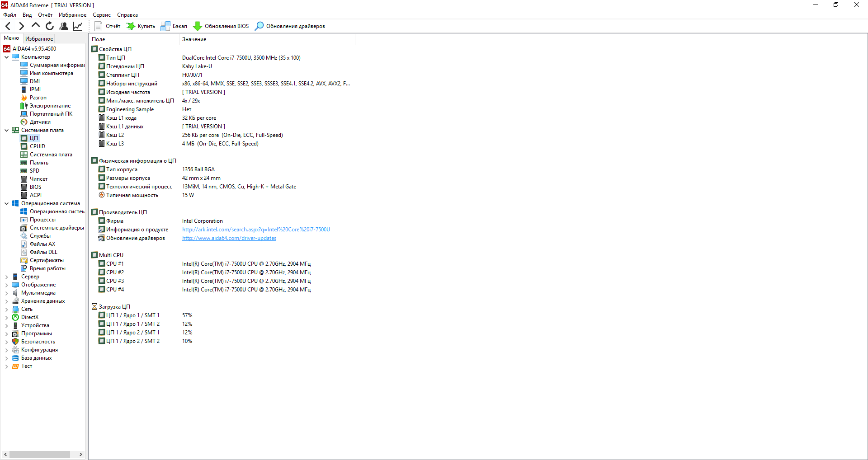Expand the Устройства tree node

pos(6,325)
